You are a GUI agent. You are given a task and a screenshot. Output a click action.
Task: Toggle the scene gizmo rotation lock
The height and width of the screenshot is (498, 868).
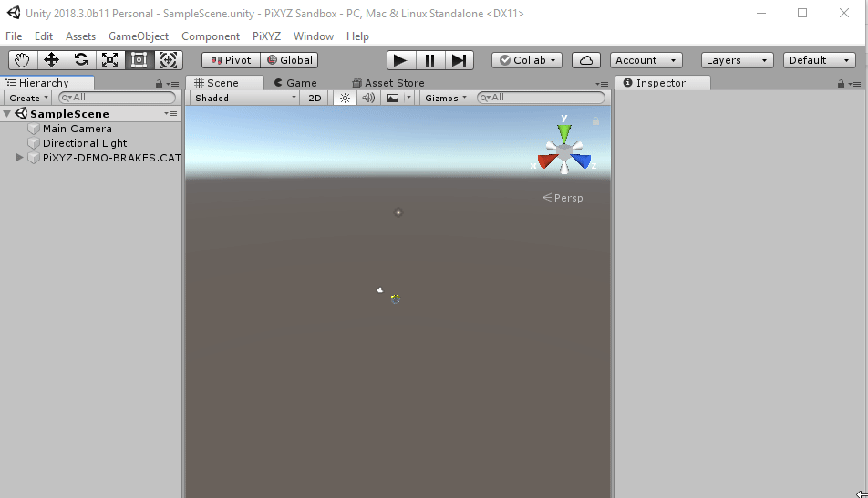pyautogui.click(x=595, y=120)
